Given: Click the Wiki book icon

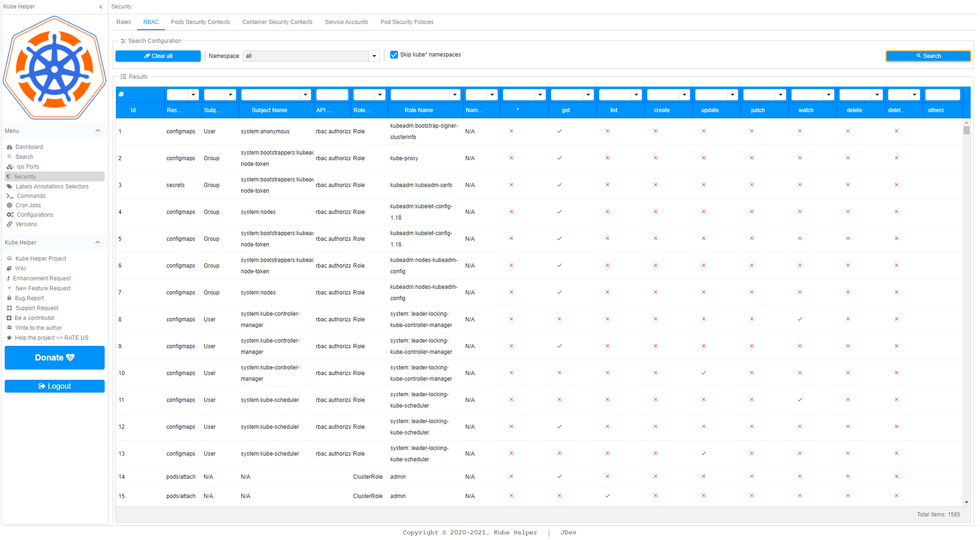Looking at the screenshot, I should click(9, 269).
